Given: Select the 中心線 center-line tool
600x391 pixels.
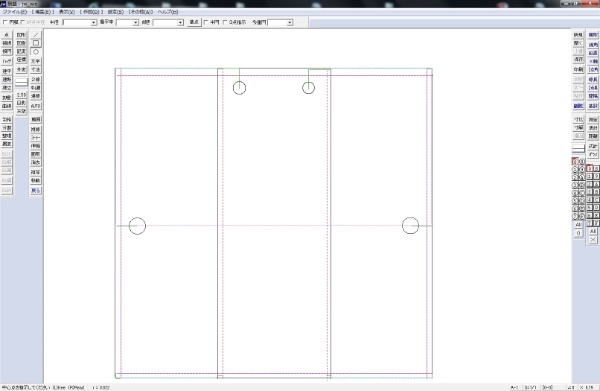Looking at the screenshot, I should coord(36,88).
